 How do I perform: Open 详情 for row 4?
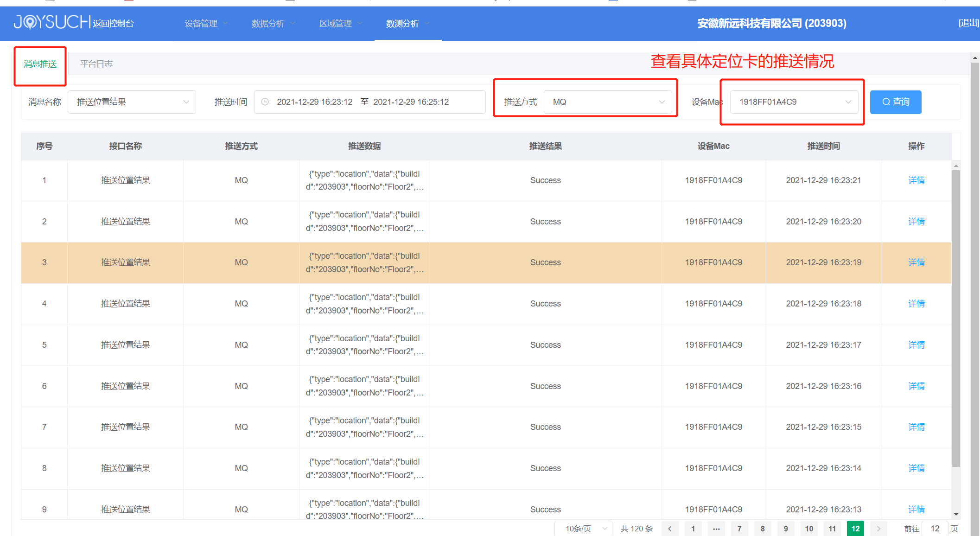(x=916, y=304)
